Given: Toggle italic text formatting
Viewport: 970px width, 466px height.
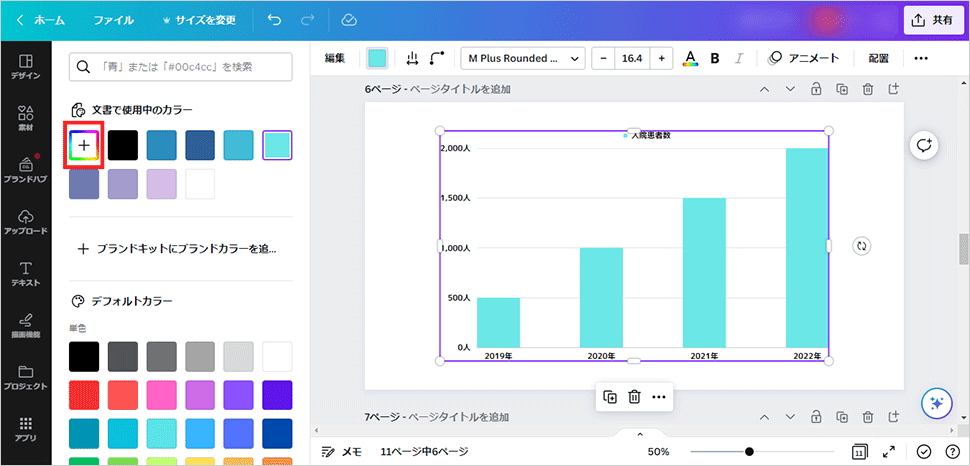Looking at the screenshot, I should point(739,58).
